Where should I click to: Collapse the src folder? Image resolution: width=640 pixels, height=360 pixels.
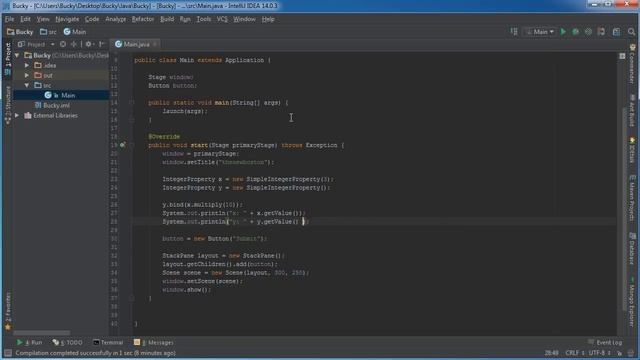click(x=27, y=85)
